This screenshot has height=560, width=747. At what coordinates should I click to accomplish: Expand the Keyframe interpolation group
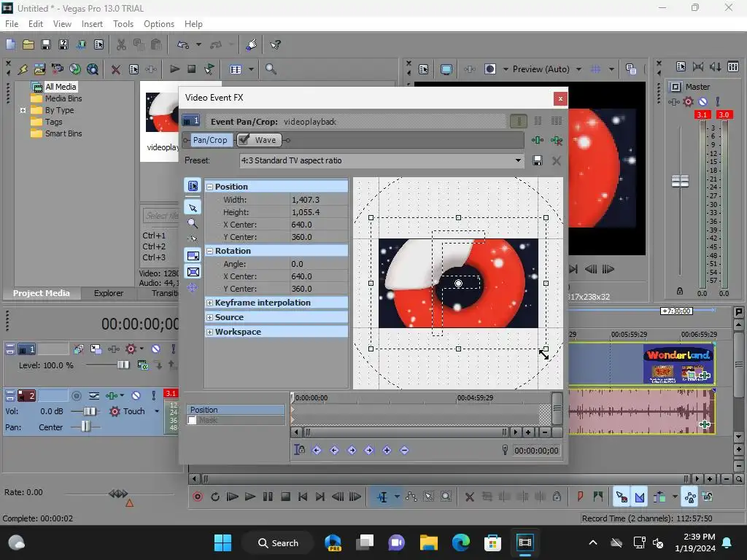(209, 303)
